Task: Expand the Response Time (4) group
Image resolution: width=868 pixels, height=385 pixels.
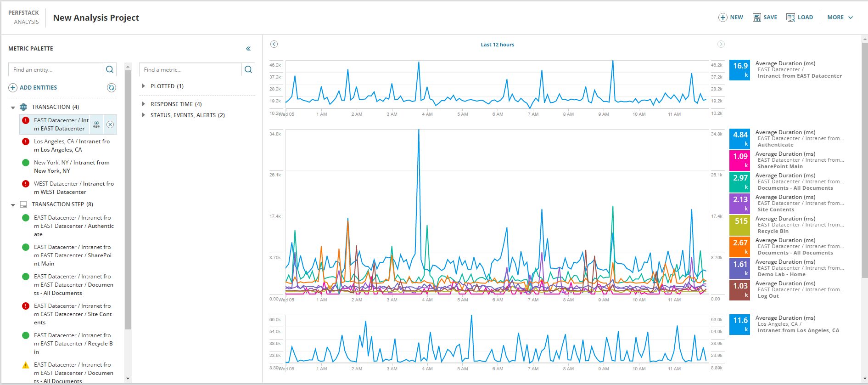Action: click(144, 104)
